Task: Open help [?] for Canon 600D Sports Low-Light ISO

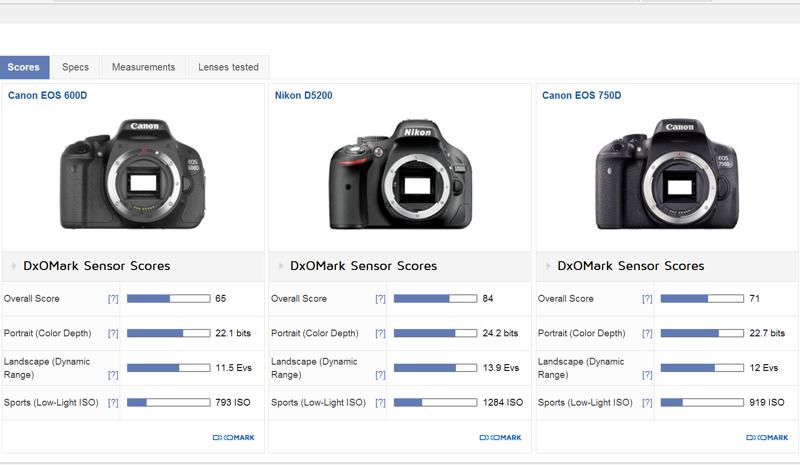Action: 113,403
